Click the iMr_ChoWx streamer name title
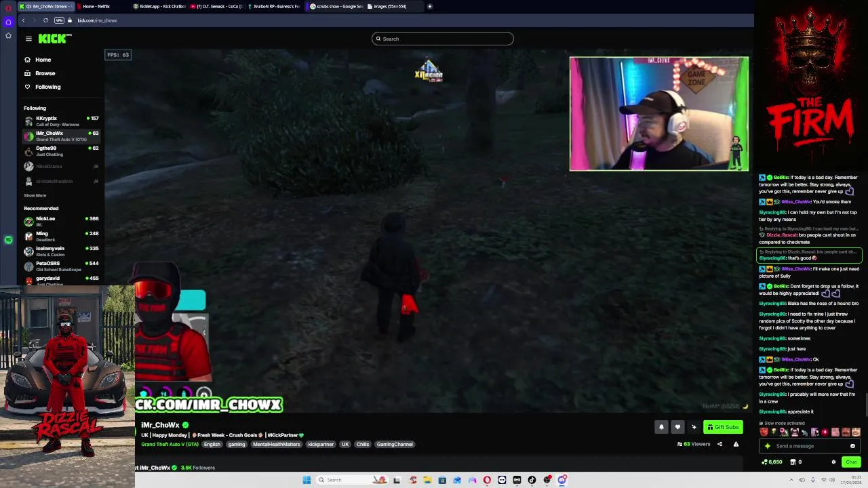Viewport: 868px width, 488px height. pyautogui.click(x=160, y=425)
